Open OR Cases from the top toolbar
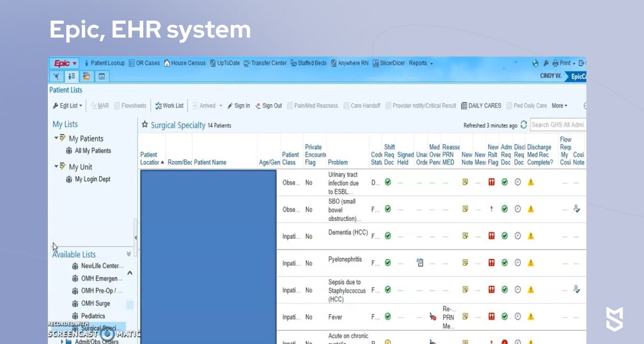The image size is (644, 344). 144,63
